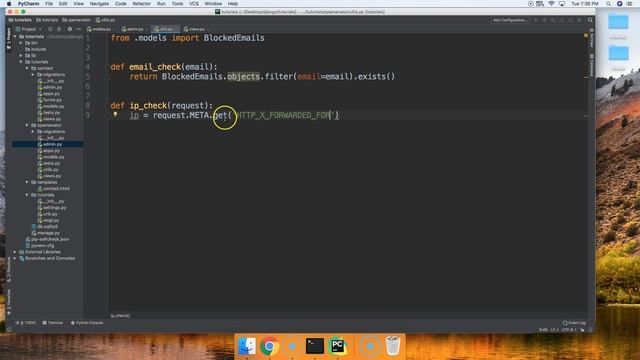
Task: Collapse the contact folder
Action: click(x=27, y=68)
